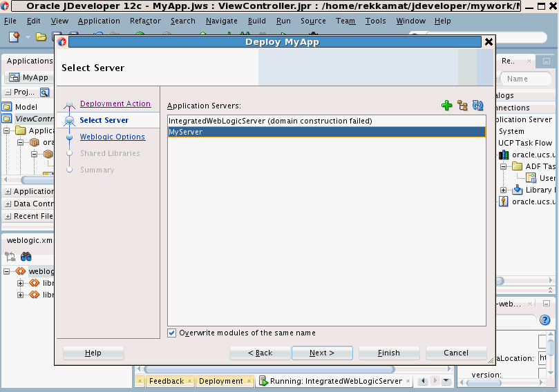Refresh the application servers list icon

(x=477, y=106)
